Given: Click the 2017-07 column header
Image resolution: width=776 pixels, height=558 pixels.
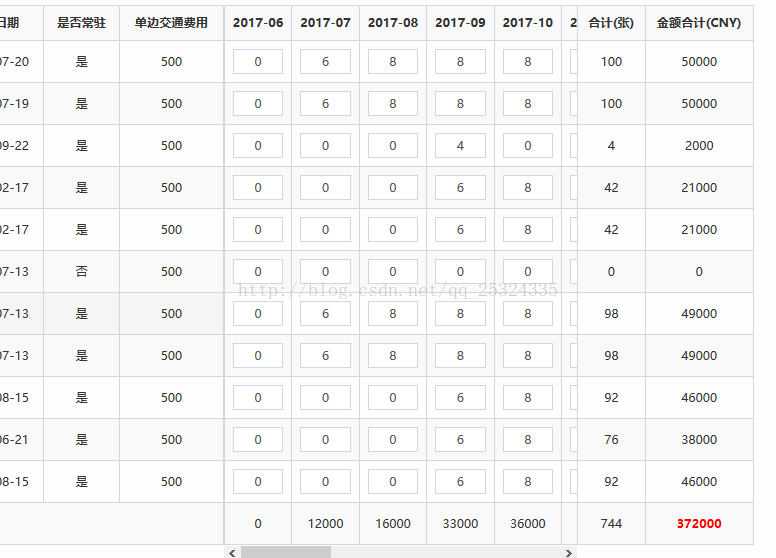Looking at the screenshot, I should pyautogui.click(x=325, y=23).
